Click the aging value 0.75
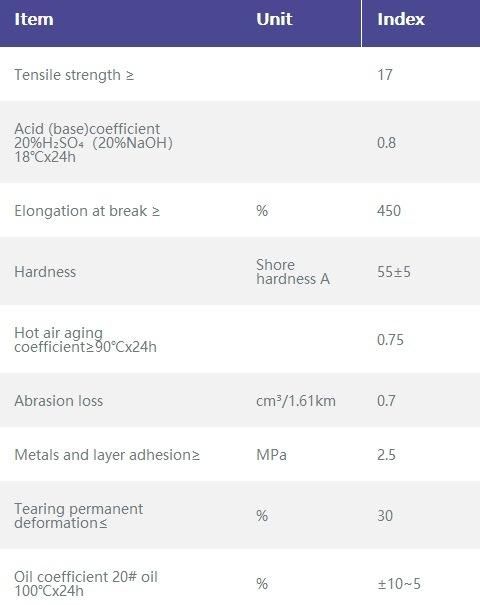The width and height of the screenshot is (480, 605). pyautogui.click(x=390, y=340)
